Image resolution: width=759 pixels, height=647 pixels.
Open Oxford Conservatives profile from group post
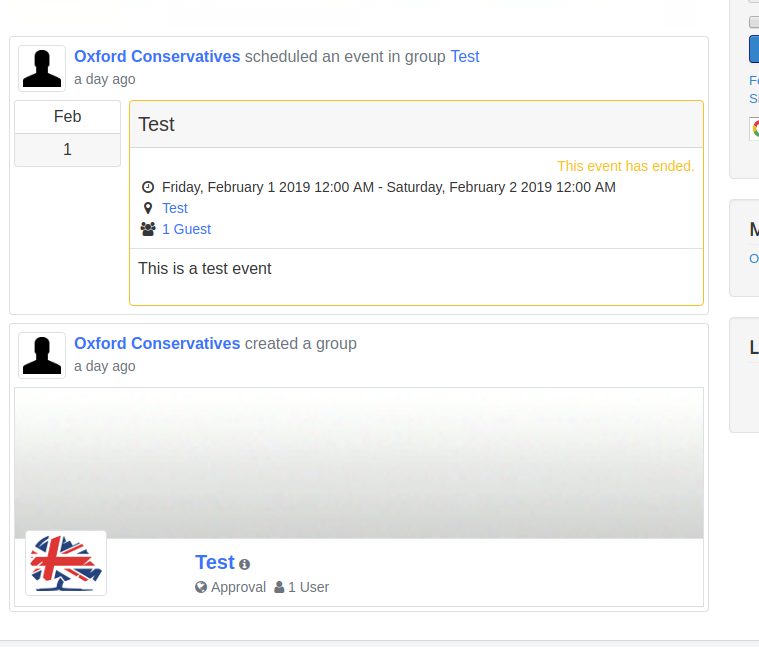pyautogui.click(x=157, y=344)
